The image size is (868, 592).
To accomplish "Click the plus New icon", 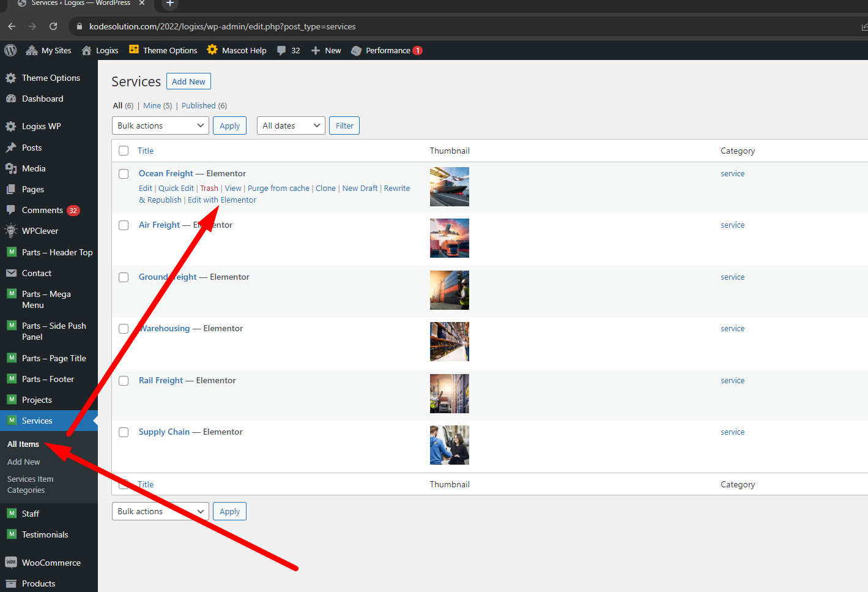I will (316, 50).
